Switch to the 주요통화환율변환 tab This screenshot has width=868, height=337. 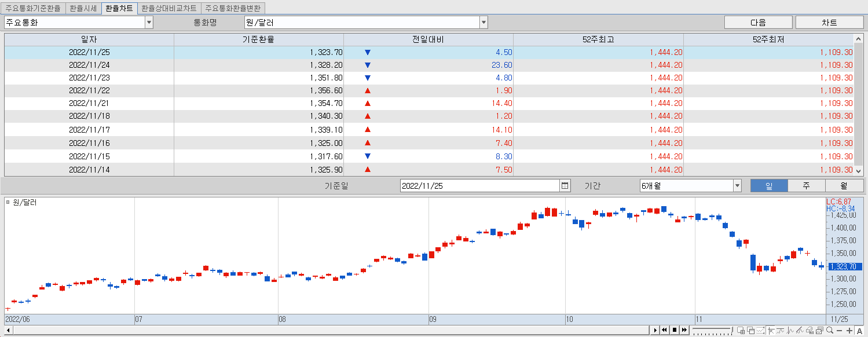[x=233, y=9]
